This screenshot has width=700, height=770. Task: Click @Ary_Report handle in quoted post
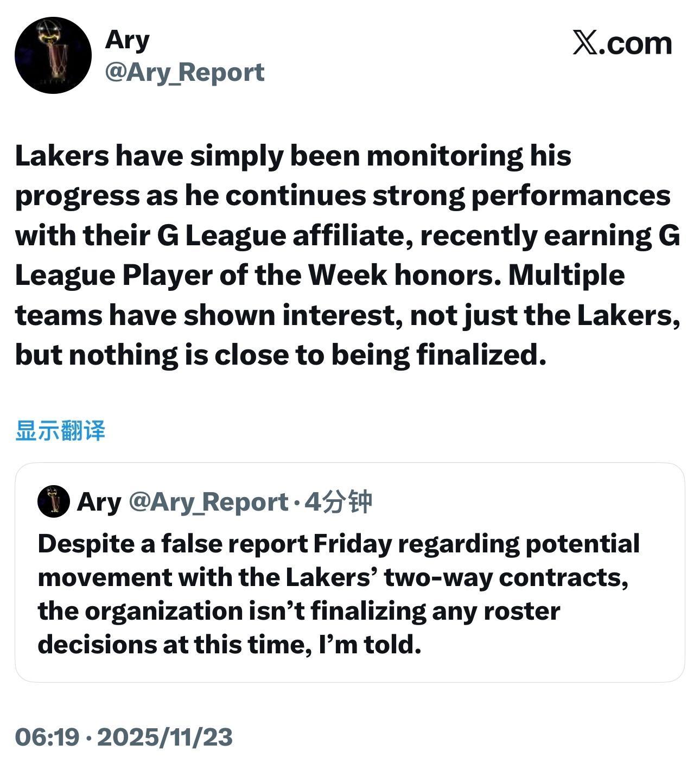pyautogui.click(x=208, y=502)
